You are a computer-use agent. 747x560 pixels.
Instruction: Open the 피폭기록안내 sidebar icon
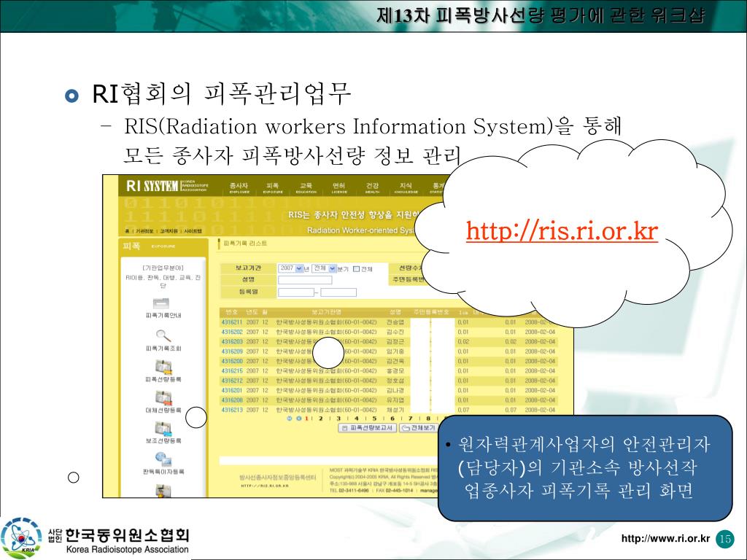click(161, 303)
